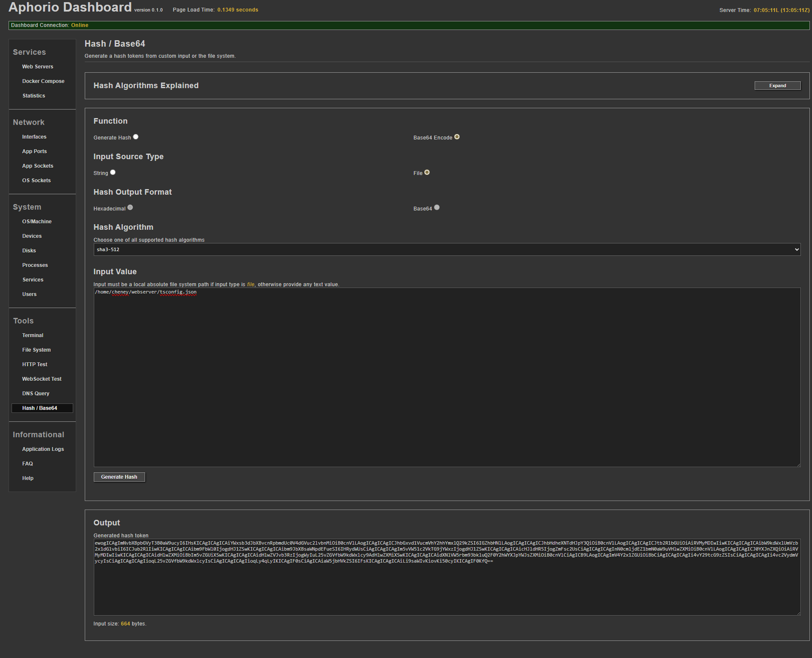Open the Terminal tool

pyautogui.click(x=33, y=335)
